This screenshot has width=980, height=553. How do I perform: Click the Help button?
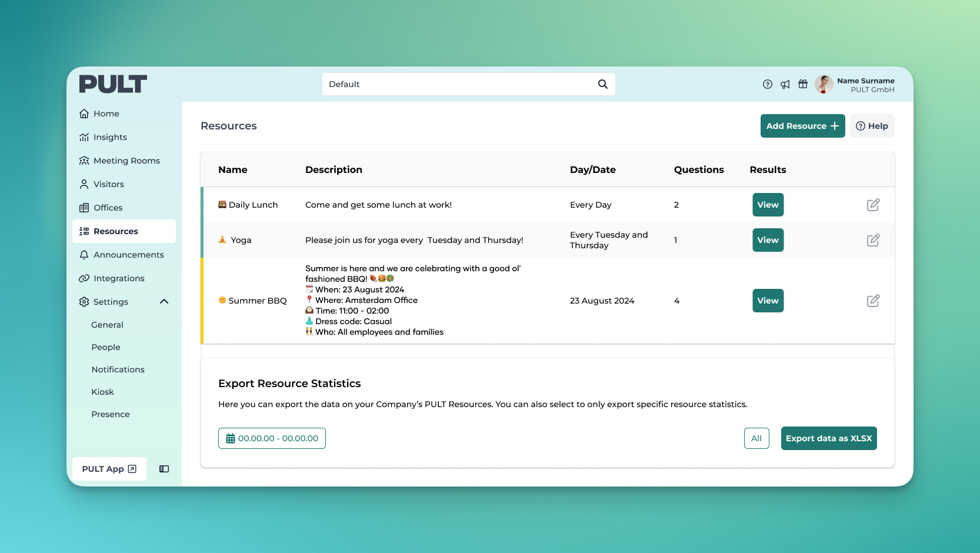coord(872,126)
